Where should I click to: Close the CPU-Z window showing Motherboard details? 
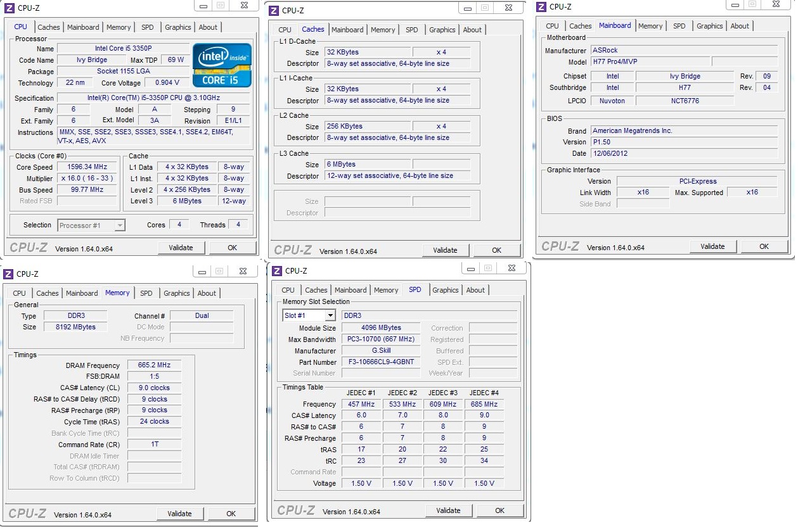click(776, 4)
